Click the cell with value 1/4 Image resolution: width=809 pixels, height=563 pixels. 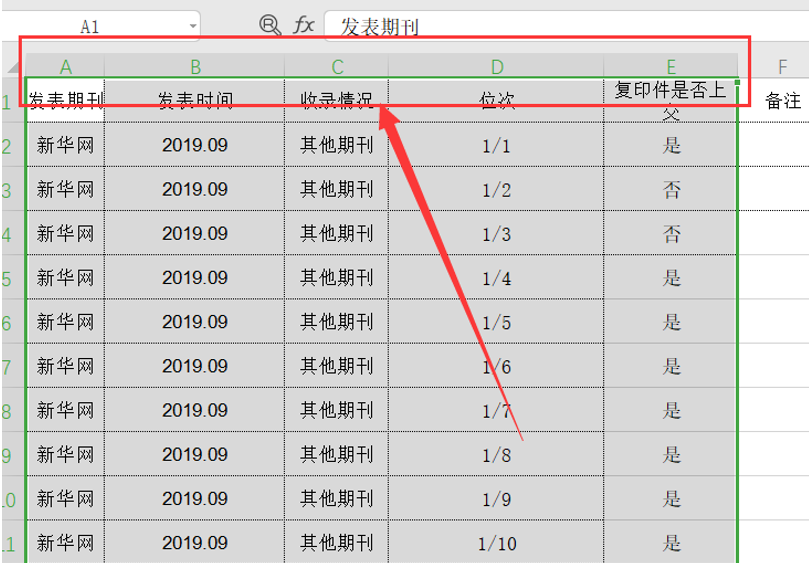496,277
